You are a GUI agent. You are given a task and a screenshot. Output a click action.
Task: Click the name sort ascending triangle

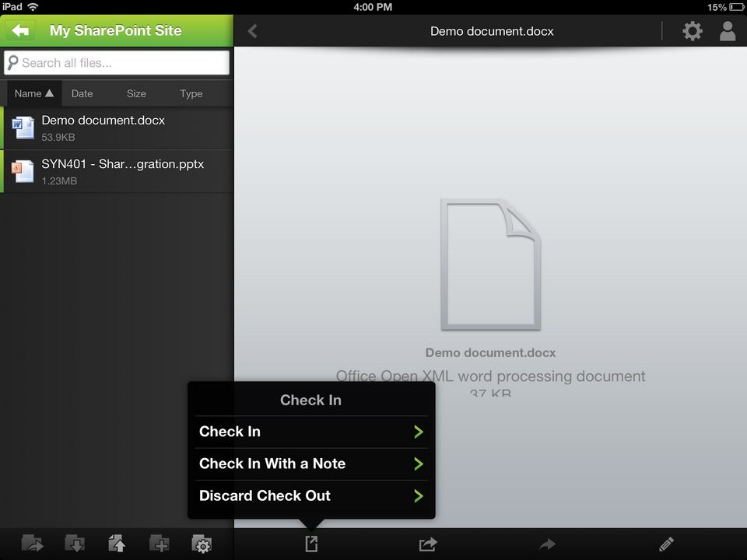(49, 93)
